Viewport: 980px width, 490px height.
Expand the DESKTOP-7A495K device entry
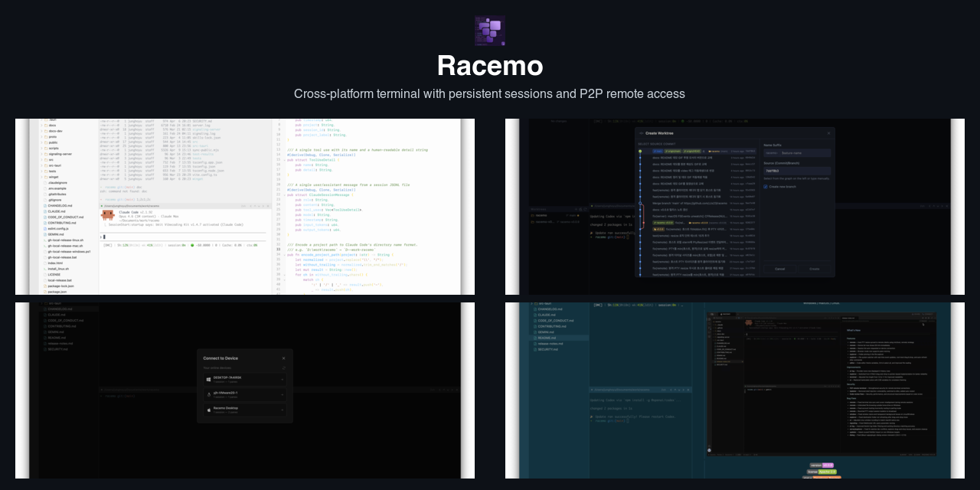pyautogui.click(x=283, y=380)
